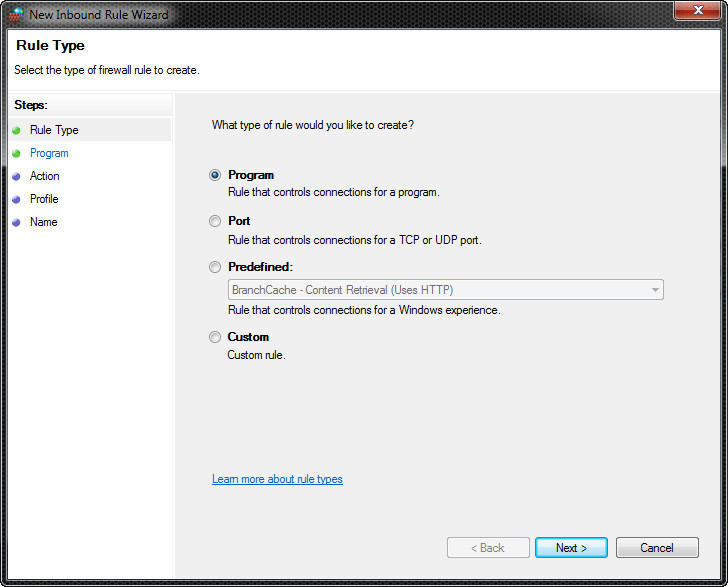Click the firewall wizard icon in title bar

click(x=16, y=15)
